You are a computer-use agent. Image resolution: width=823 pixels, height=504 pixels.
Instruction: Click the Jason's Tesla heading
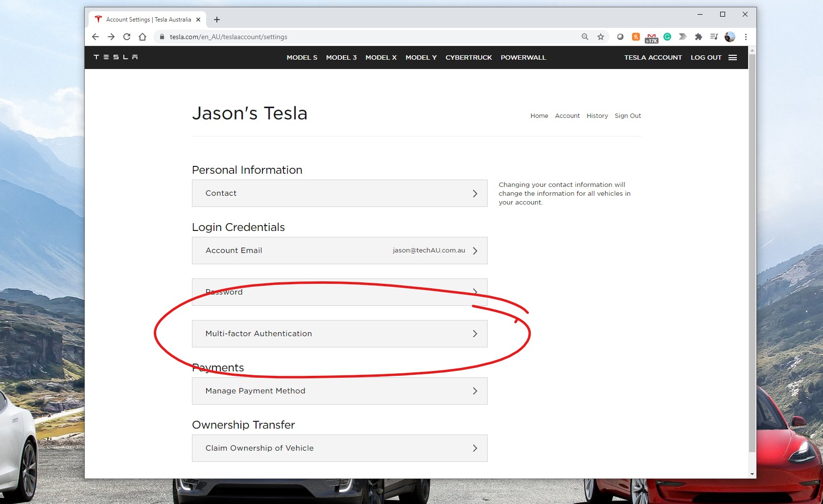250,114
